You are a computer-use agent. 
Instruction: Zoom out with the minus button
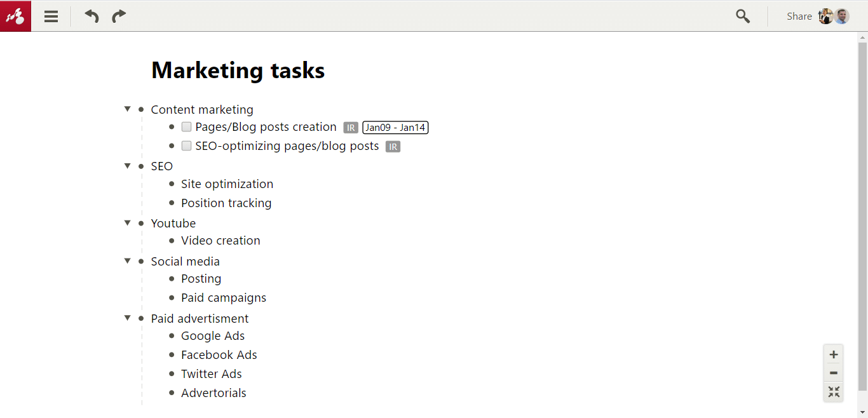point(834,373)
